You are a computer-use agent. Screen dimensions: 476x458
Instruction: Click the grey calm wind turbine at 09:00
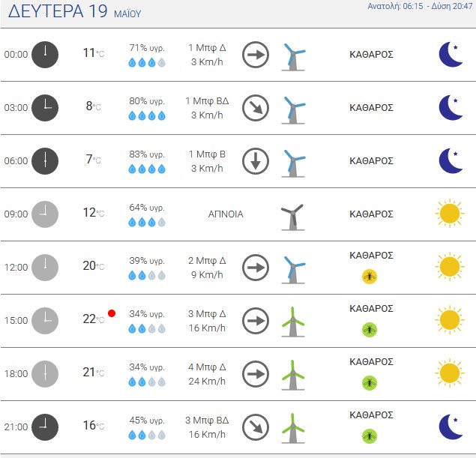pyautogui.click(x=292, y=217)
